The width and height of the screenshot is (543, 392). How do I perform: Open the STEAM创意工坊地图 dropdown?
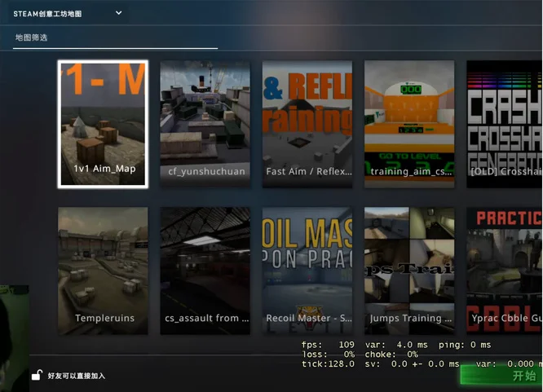pyautogui.click(x=68, y=14)
